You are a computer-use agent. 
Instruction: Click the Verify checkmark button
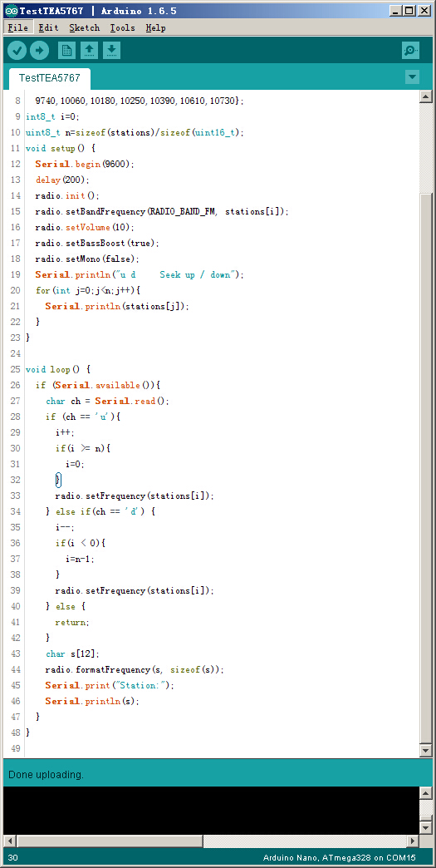(17, 51)
